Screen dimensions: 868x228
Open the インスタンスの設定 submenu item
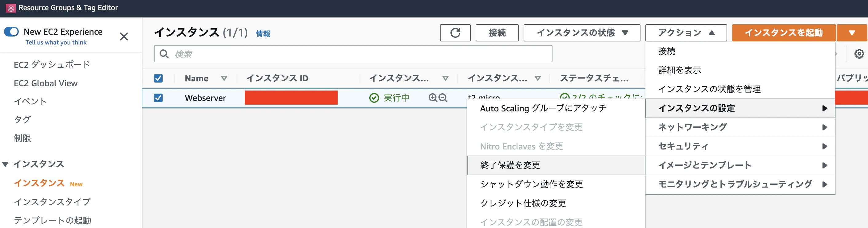pyautogui.click(x=740, y=108)
